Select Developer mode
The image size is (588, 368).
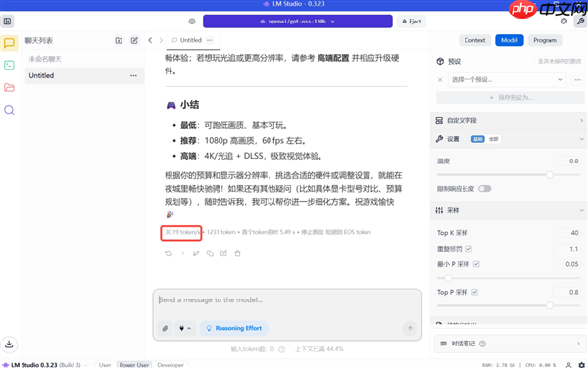pos(171,365)
